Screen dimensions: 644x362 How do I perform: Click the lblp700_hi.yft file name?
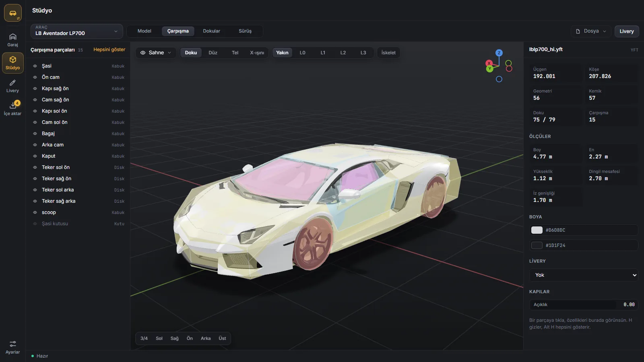coord(545,49)
